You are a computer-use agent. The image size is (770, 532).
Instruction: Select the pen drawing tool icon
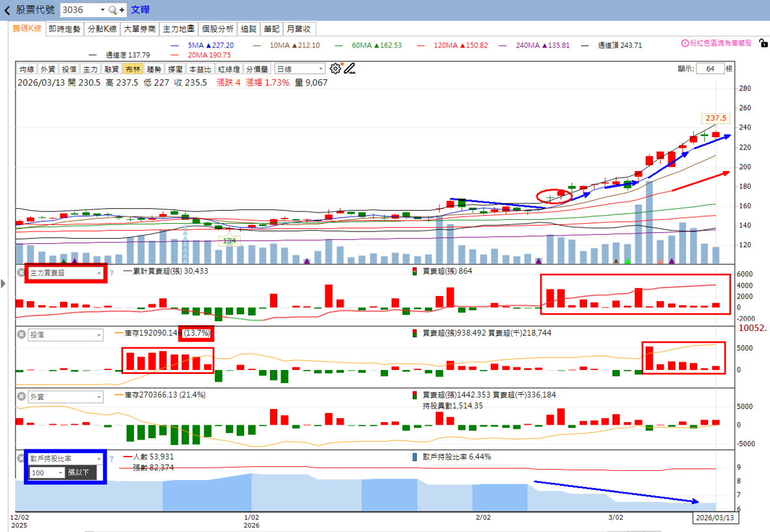(350, 68)
